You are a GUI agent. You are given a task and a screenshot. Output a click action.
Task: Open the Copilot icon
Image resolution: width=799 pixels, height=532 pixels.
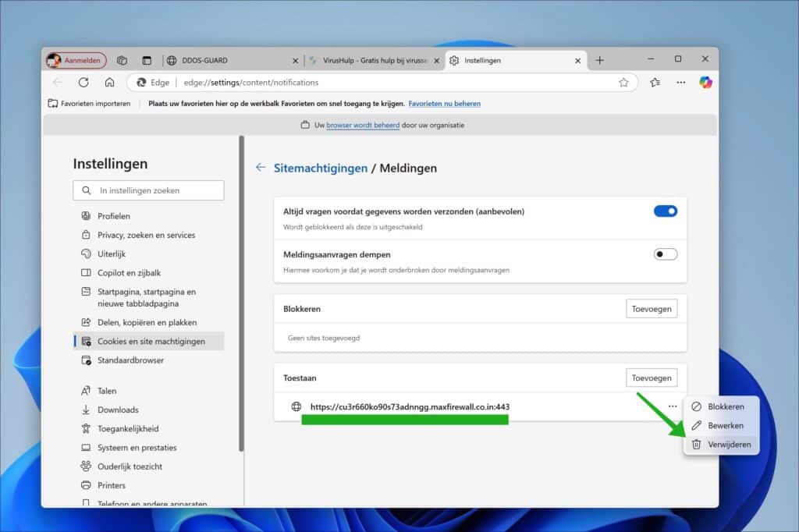click(x=705, y=82)
